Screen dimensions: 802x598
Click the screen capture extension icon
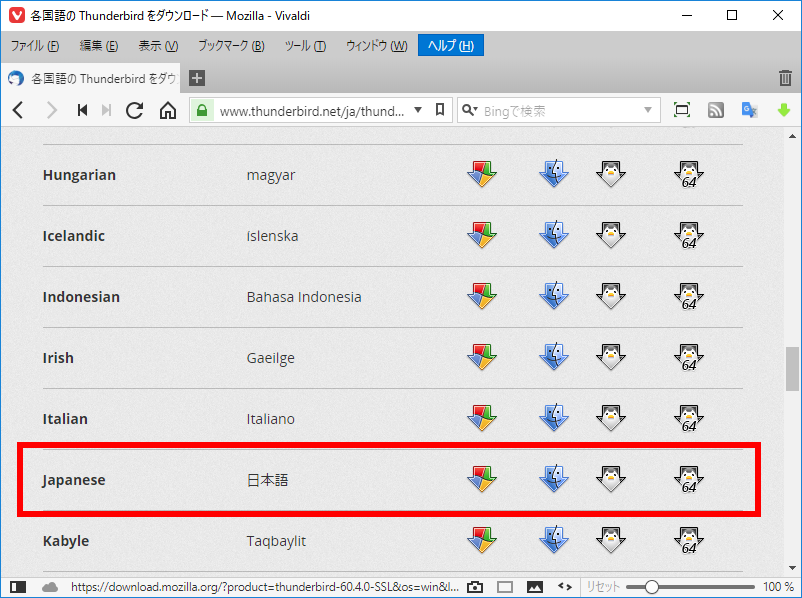pyautogui.click(x=682, y=110)
